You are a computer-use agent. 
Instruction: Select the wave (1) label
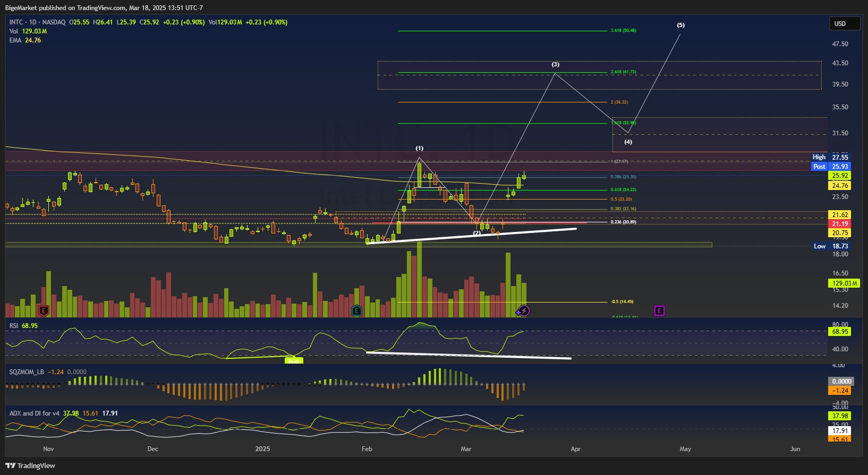pos(420,149)
